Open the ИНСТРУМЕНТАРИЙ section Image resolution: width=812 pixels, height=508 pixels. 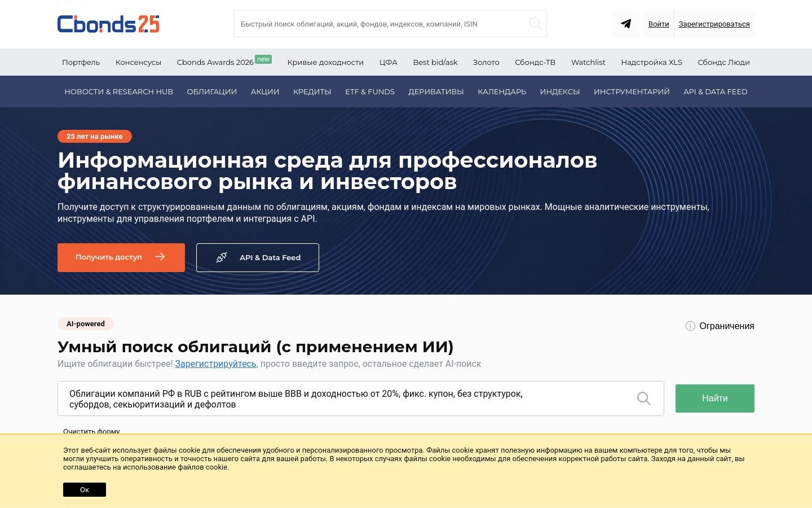tap(632, 91)
